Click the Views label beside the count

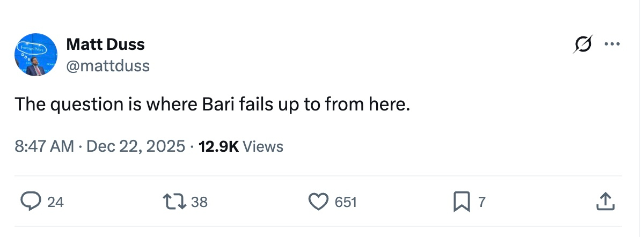coord(263,146)
